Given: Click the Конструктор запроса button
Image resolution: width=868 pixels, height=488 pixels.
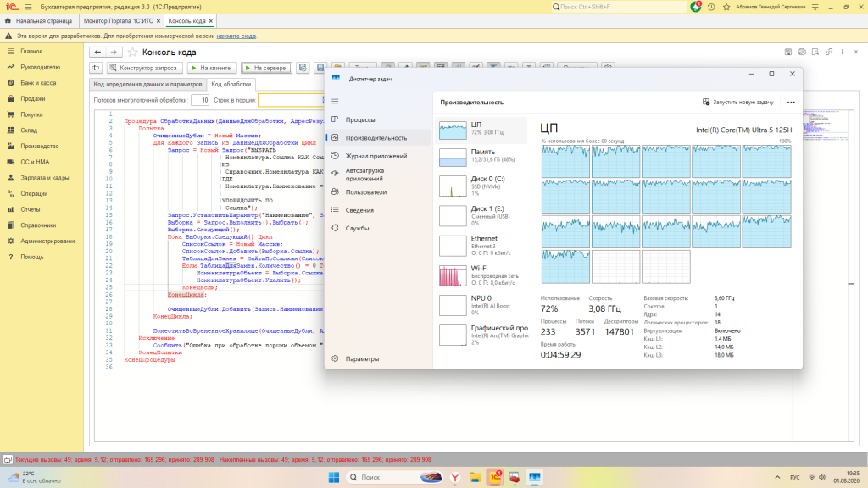Looking at the screenshot, I should click(143, 68).
